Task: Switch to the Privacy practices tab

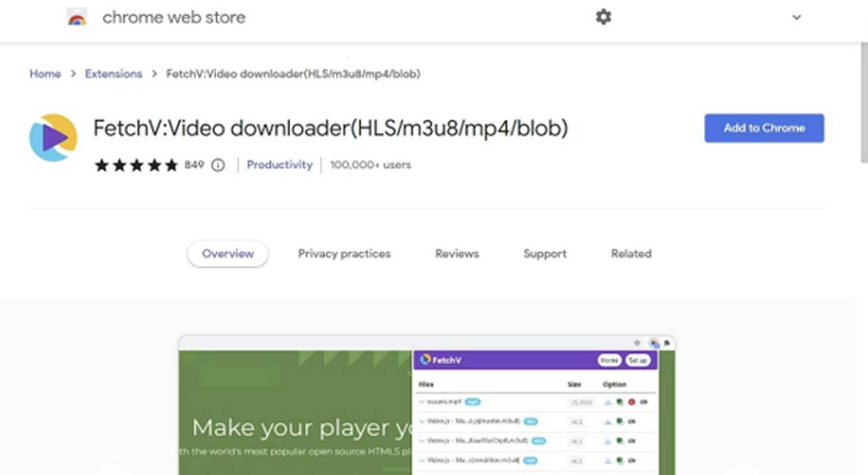Action: (344, 254)
